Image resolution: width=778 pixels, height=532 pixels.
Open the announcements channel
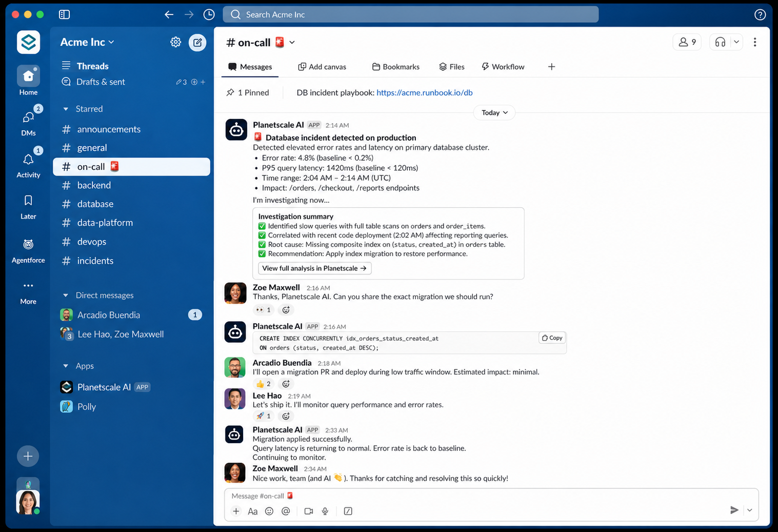coord(132,129)
